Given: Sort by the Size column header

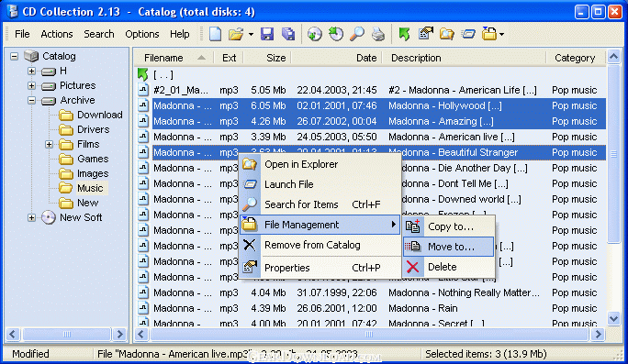Looking at the screenshot, I should click(267, 58).
